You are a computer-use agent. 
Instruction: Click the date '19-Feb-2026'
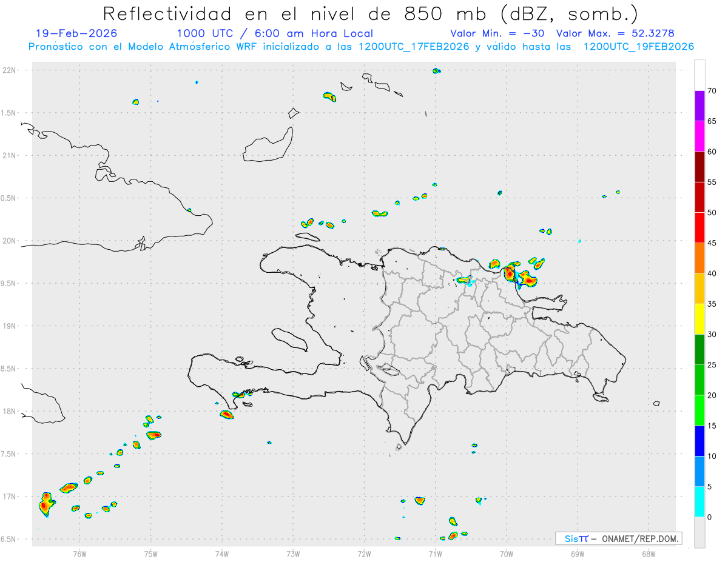(x=76, y=33)
